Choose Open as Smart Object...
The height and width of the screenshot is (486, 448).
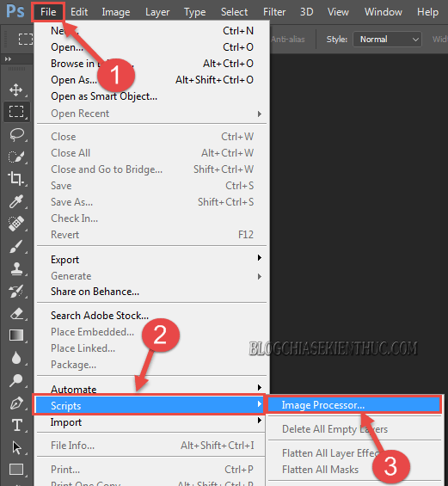pos(152,96)
